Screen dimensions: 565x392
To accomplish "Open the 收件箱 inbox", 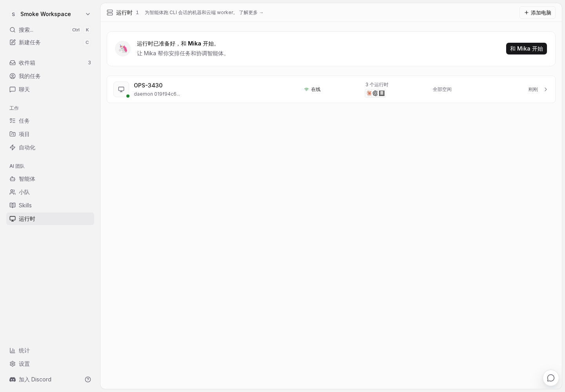I will [50, 63].
